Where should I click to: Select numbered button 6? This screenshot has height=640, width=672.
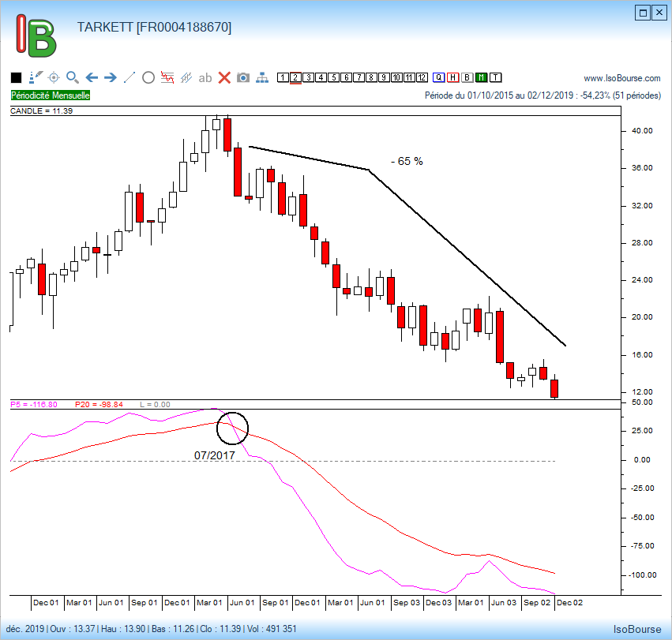click(x=346, y=77)
